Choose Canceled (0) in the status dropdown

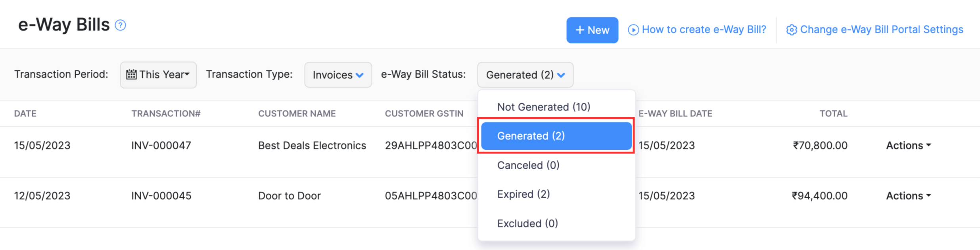[528, 165]
